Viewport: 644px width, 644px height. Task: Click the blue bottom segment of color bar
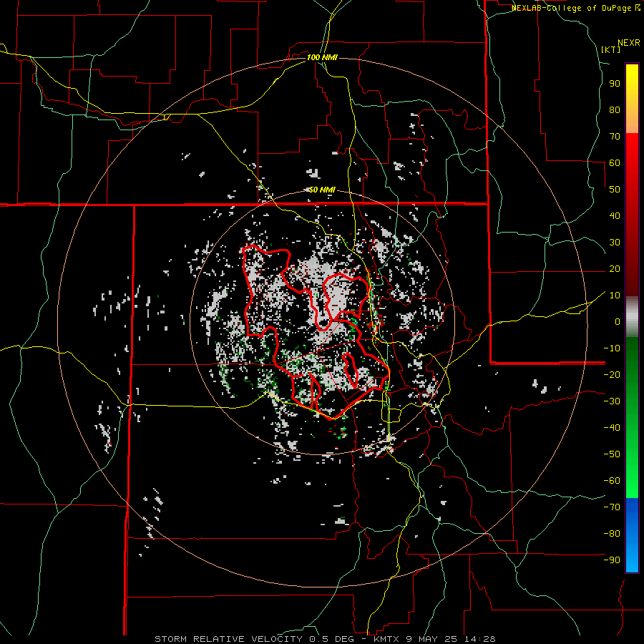tap(632, 535)
